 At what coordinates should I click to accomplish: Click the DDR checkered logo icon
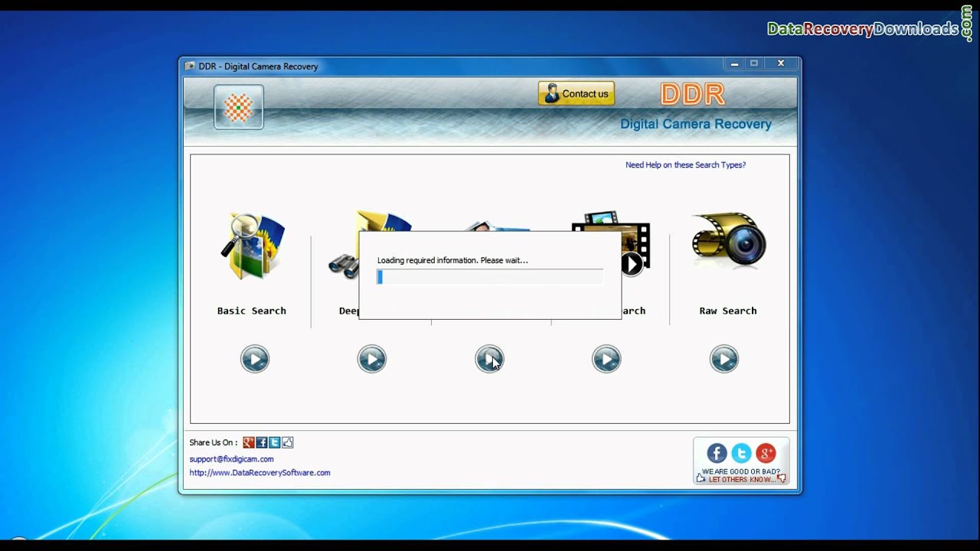(239, 107)
